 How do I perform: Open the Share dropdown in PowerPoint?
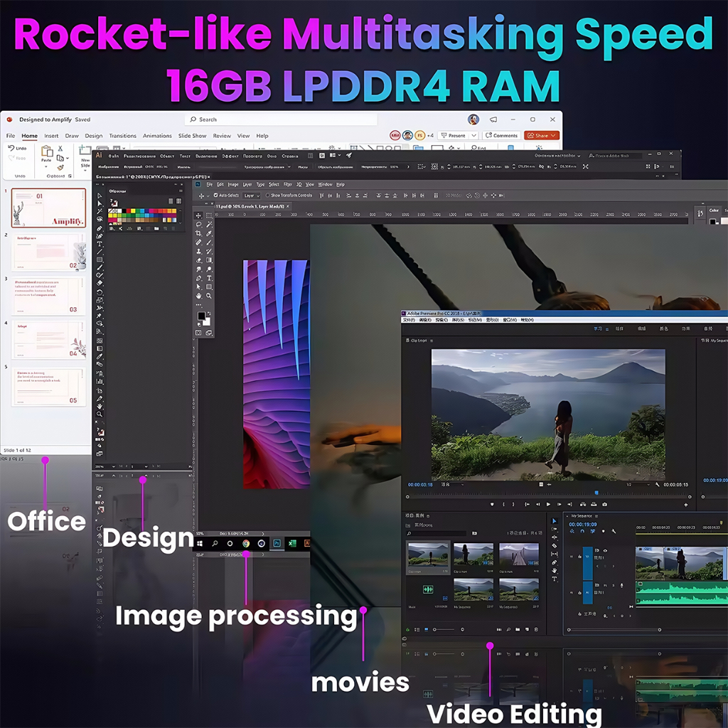tap(555, 136)
